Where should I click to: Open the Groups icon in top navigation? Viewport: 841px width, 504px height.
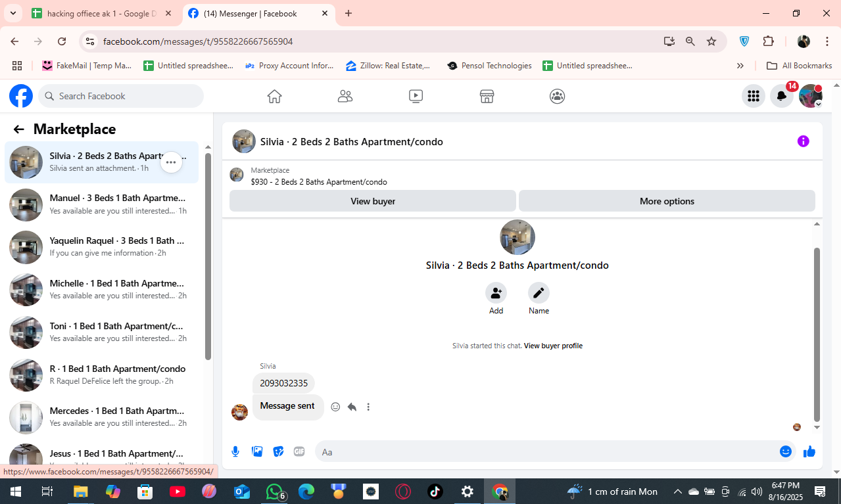pos(557,97)
